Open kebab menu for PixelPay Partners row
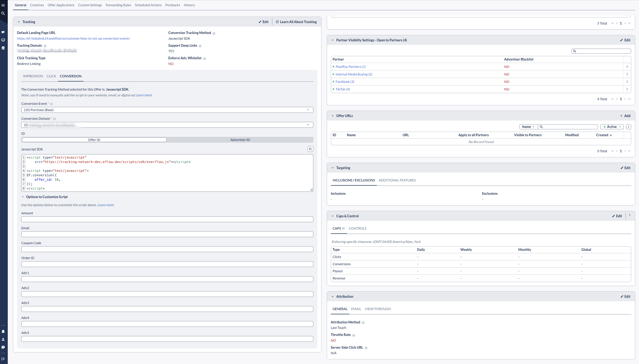The width and height of the screenshot is (639, 364). pos(627,67)
